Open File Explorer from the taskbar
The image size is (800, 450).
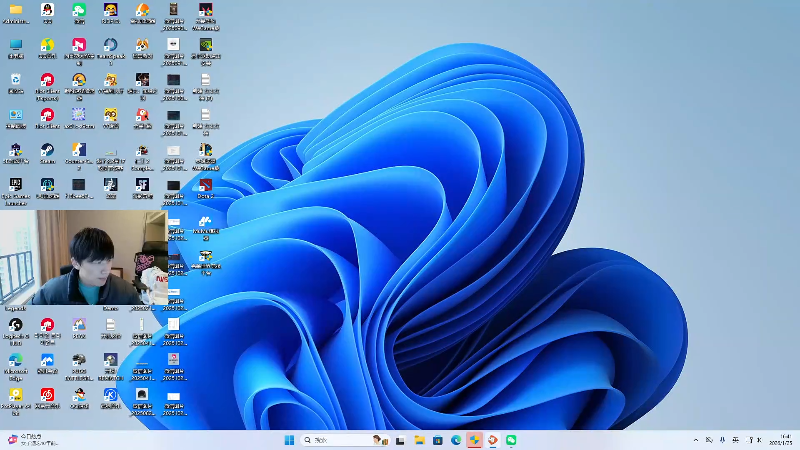(420, 440)
